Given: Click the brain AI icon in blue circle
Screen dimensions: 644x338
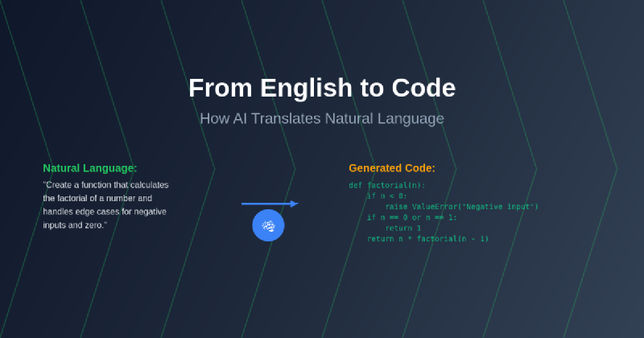Looking at the screenshot, I should 268,225.
